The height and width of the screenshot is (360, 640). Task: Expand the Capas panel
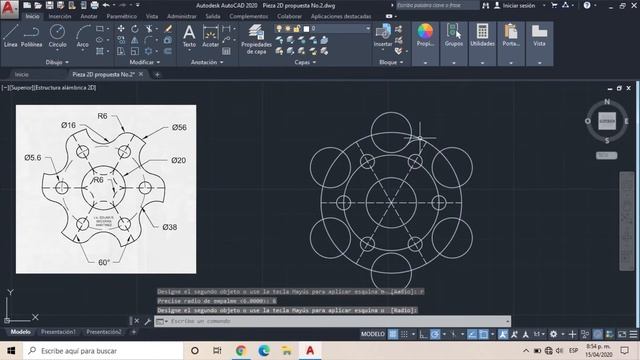point(305,62)
